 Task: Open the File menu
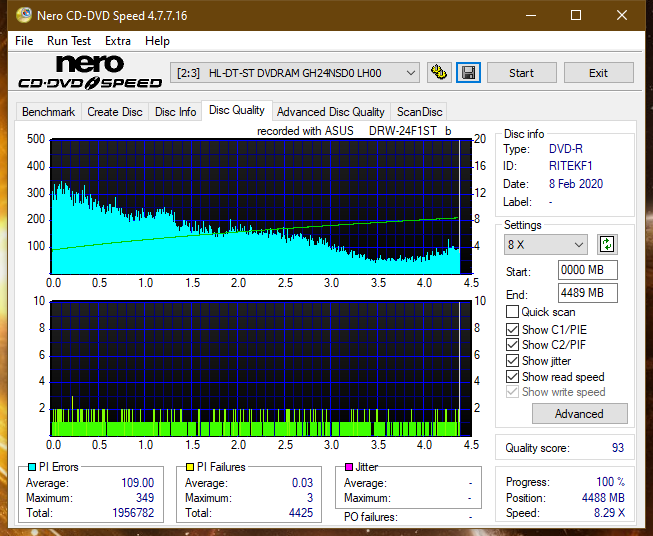click(24, 41)
